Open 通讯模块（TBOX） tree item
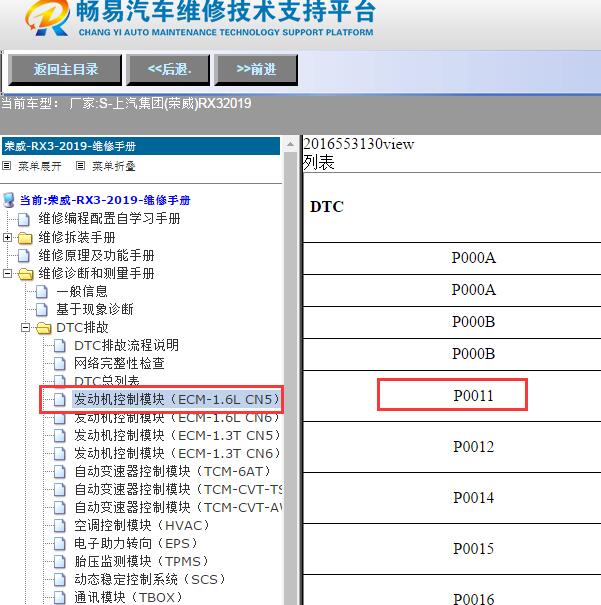 (128, 597)
